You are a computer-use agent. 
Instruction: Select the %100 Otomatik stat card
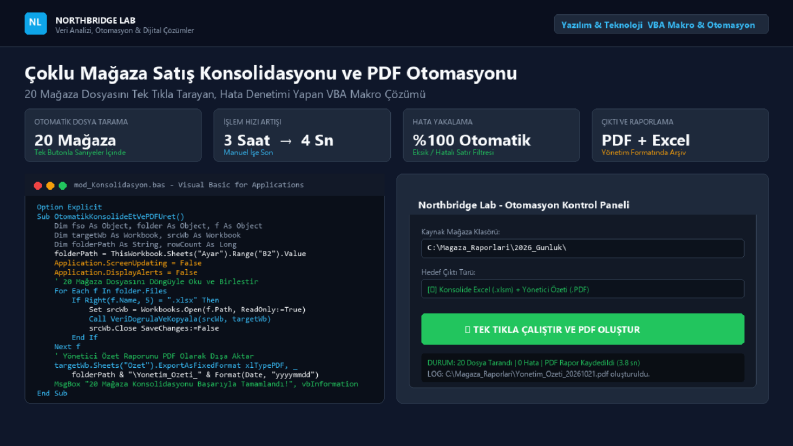point(491,135)
